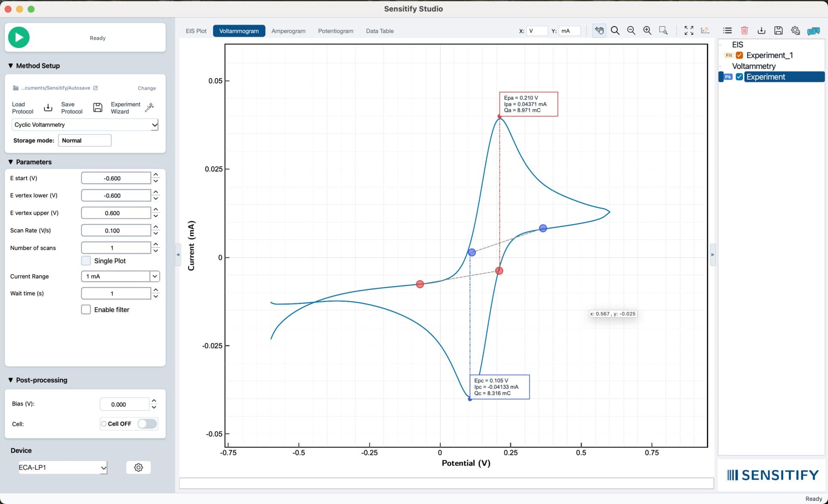Click Change to set autosave folder
This screenshot has width=828, height=504.
click(x=147, y=88)
